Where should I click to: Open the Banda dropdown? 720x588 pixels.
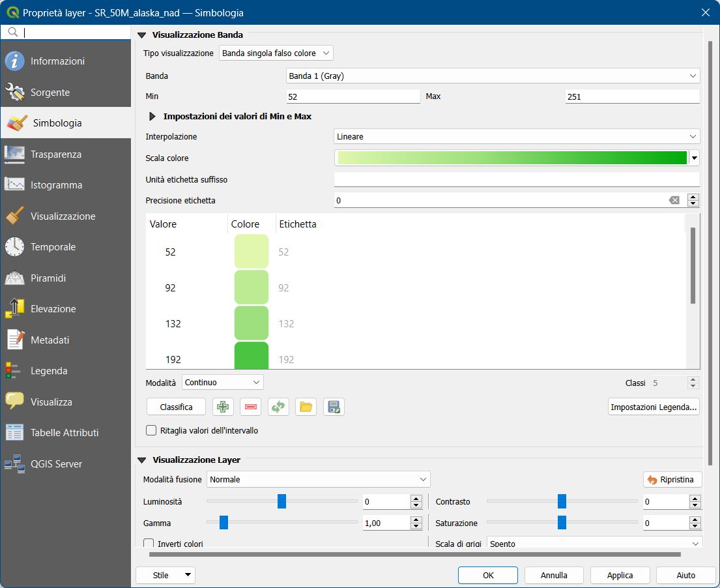493,76
